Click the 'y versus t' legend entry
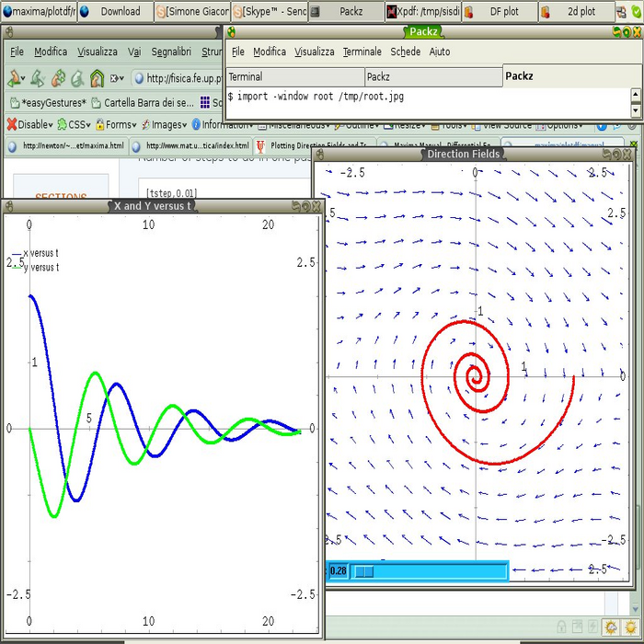This screenshot has width=644, height=644. coord(35,268)
